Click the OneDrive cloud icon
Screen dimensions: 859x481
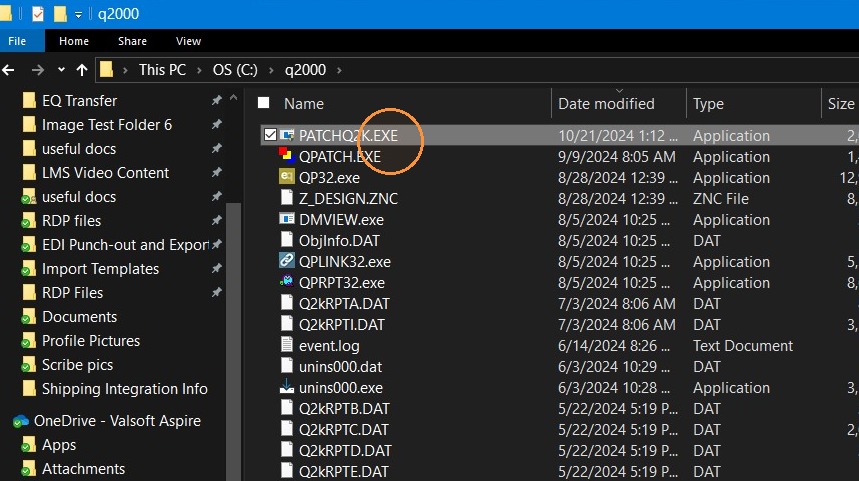(21, 421)
